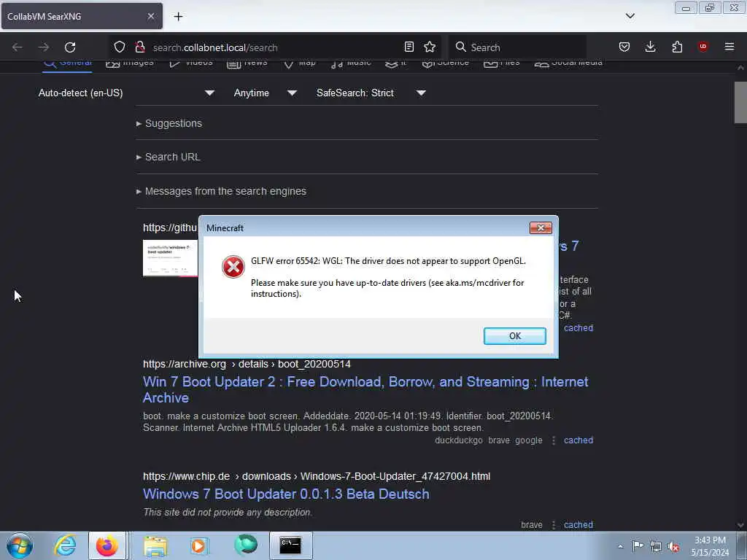Switch to Firefox in taskbar

pyautogui.click(x=107, y=545)
